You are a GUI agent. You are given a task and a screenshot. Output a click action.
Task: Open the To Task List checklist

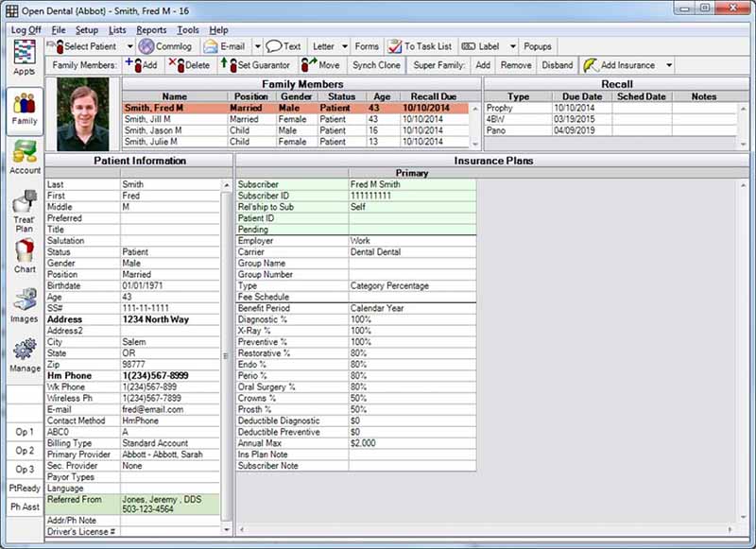[x=421, y=46]
